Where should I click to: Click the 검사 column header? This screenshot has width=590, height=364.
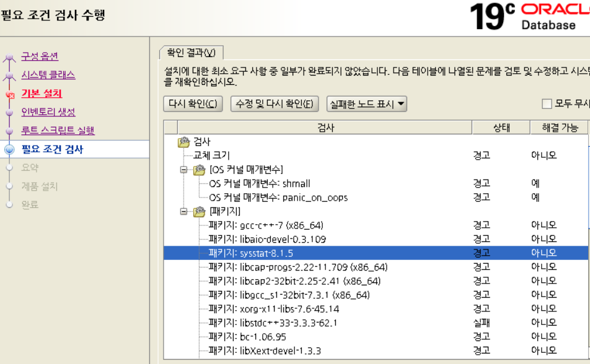tap(325, 128)
